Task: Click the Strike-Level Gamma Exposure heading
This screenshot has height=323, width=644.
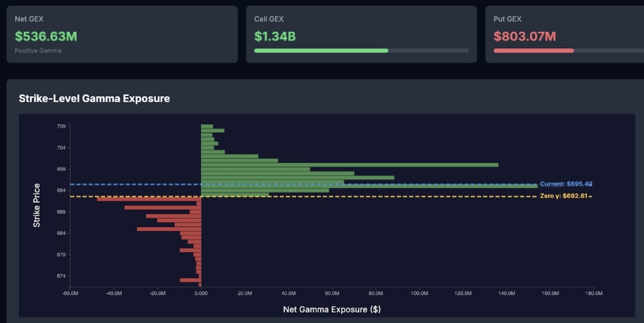Action: click(x=95, y=99)
